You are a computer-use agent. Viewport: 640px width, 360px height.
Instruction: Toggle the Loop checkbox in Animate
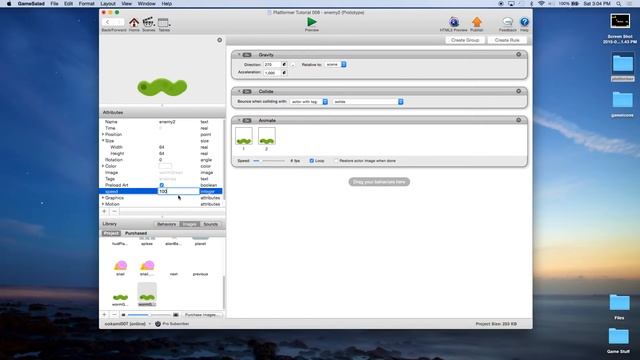(311, 161)
